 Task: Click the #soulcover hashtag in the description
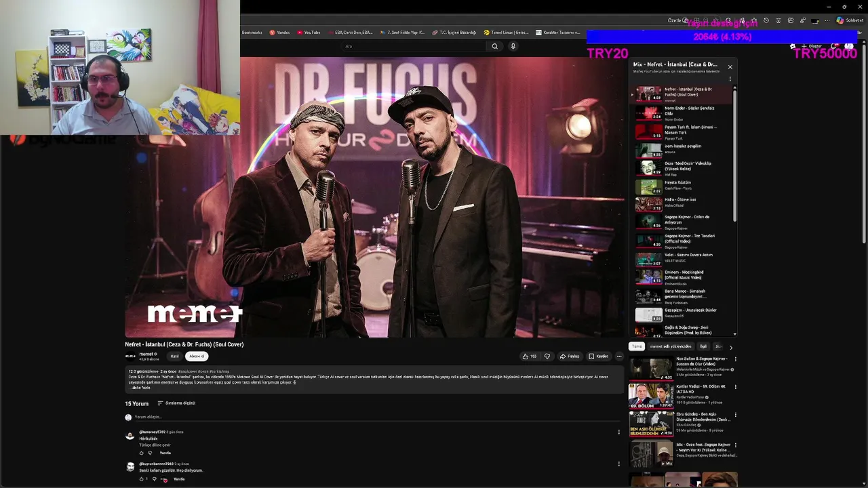(187, 371)
